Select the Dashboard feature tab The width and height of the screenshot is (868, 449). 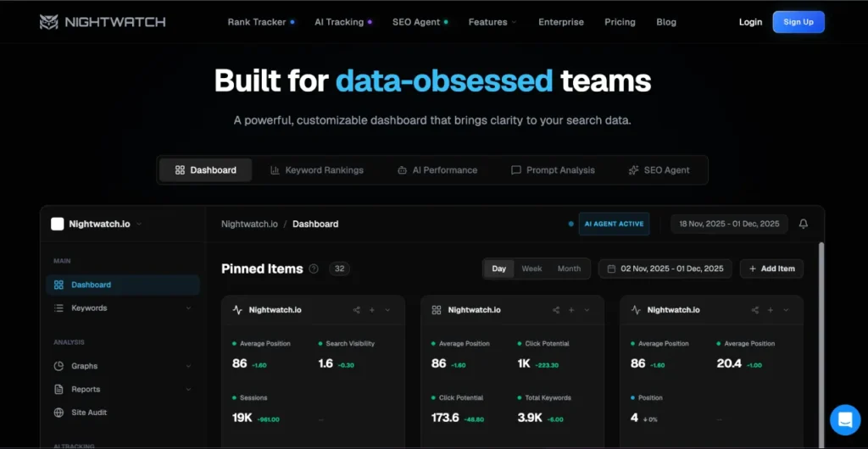coord(205,170)
